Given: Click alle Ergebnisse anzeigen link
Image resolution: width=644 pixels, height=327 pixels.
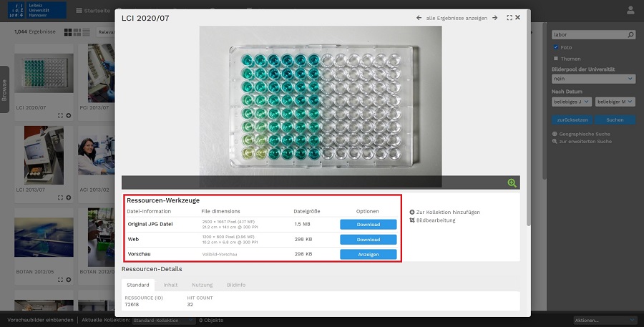Looking at the screenshot, I should (457, 18).
